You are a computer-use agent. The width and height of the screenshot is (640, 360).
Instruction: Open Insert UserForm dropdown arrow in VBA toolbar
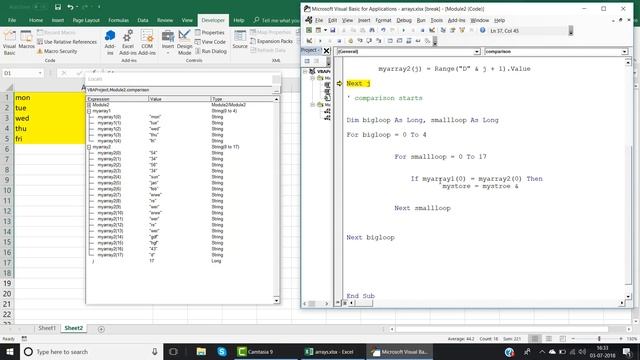click(326, 30)
